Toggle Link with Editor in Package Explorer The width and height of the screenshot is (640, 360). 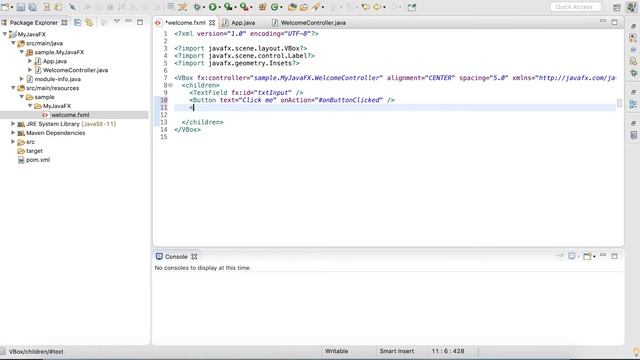[89, 22]
